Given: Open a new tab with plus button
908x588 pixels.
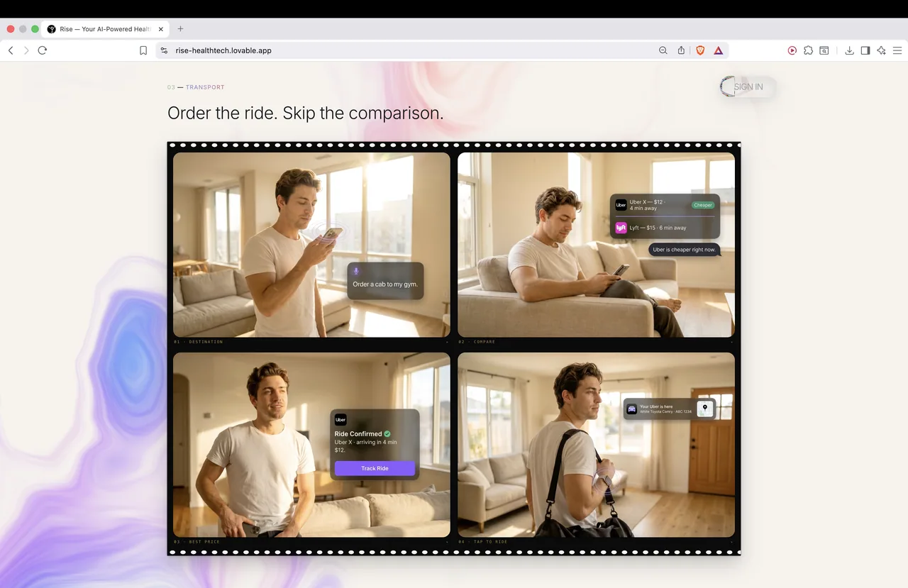Looking at the screenshot, I should point(180,29).
